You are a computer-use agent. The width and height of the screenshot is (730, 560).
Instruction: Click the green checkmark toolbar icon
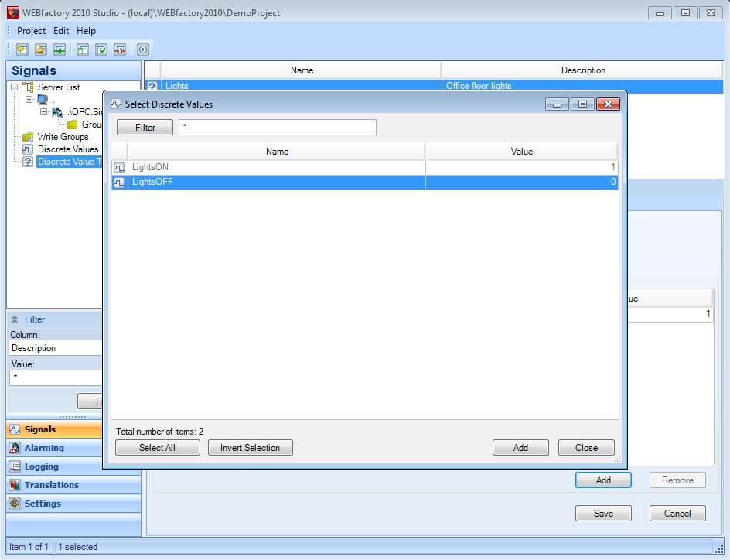(x=101, y=50)
